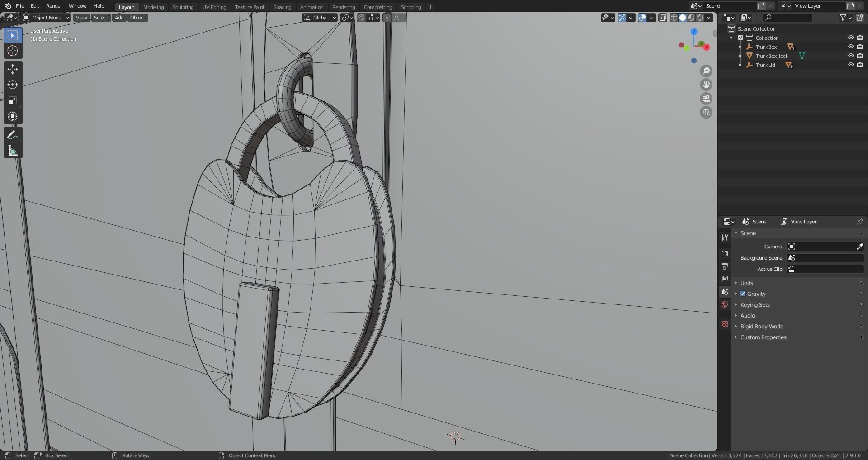This screenshot has height=460, width=868.
Task: Pin the properties editor context
Action: pos(859,222)
